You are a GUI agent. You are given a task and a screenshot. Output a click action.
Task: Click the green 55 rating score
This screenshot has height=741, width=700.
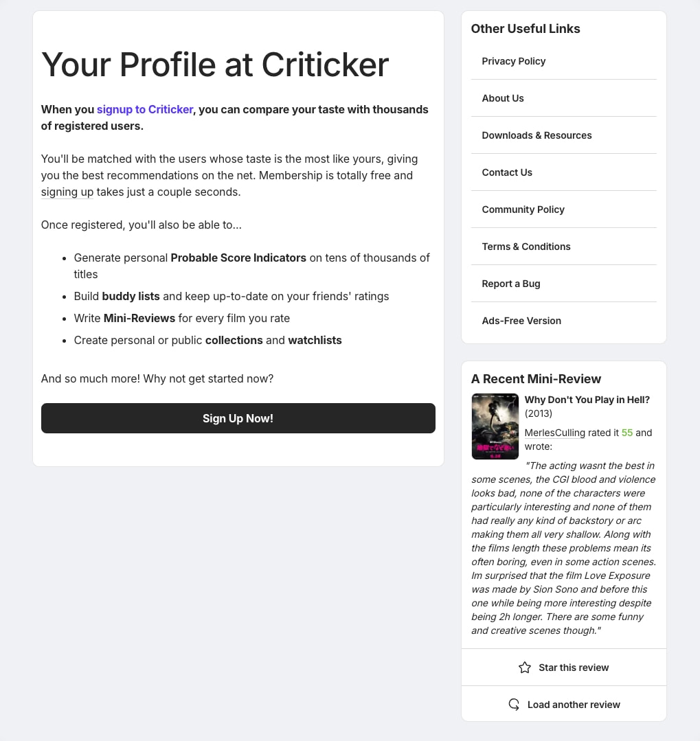(x=626, y=433)
